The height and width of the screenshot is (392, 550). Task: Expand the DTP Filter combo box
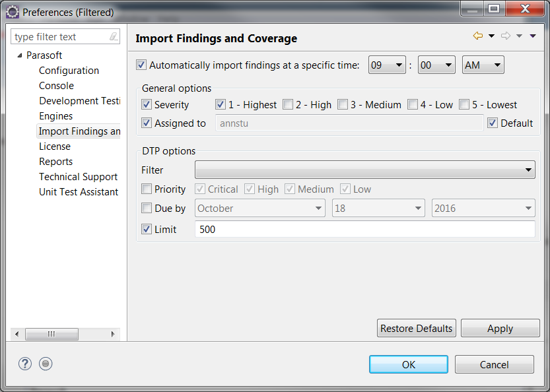tap(364, 170)
